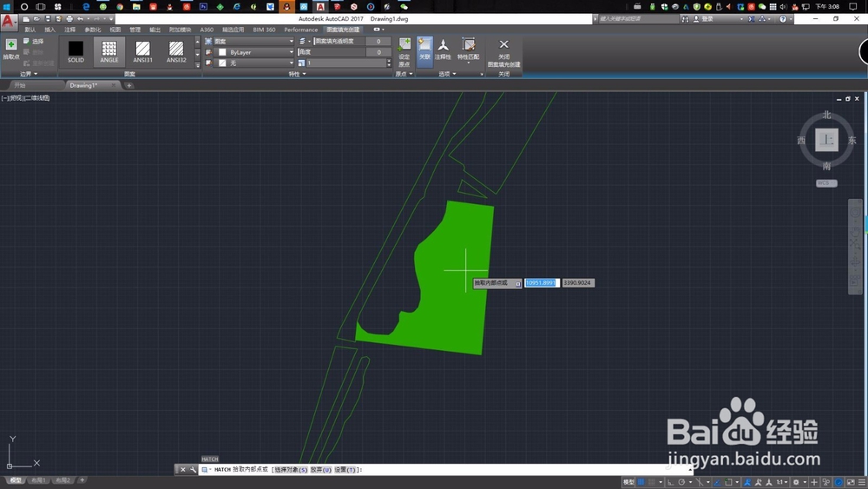Toggle the Annotative (注释性) hatch option
The width and height of the screenshot is (868, 489).
[443, 50]
